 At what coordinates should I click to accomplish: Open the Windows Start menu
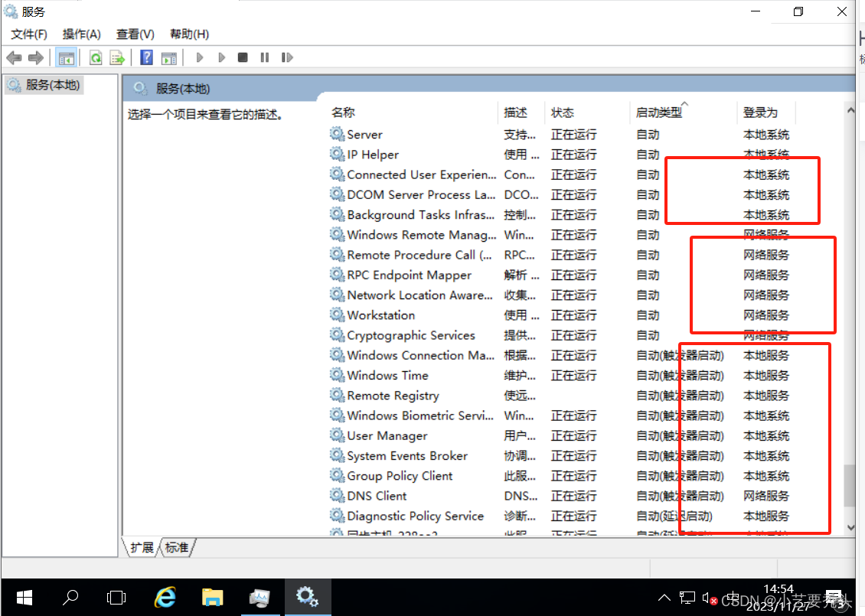coord(24,598)
